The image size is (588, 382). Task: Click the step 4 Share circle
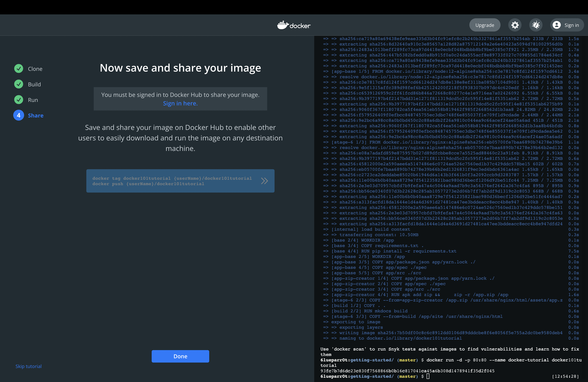tap(18, 115)
